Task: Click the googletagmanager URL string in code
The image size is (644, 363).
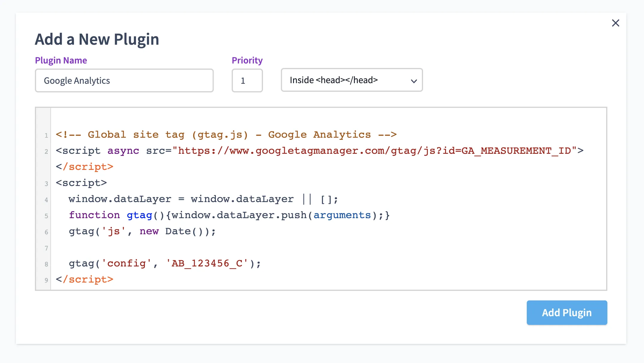Action: coord(374,151)
